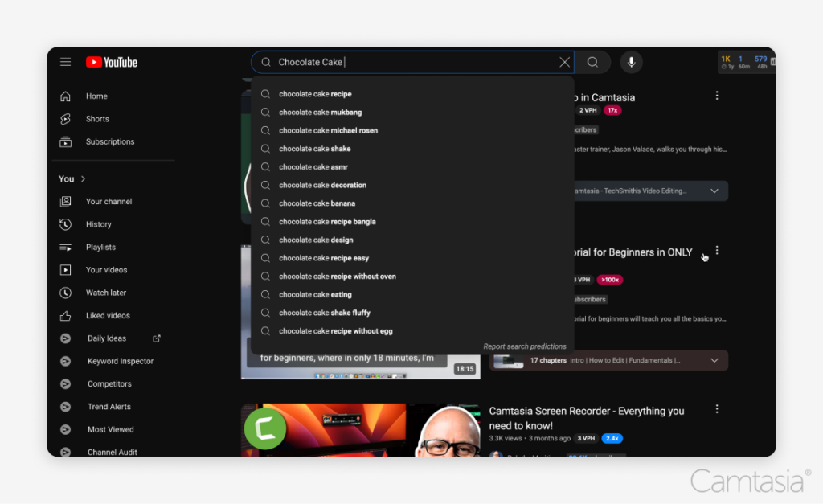Expand the 17 chapters dropdown
This screenshot has height=504, width=823.
point(714,361)
